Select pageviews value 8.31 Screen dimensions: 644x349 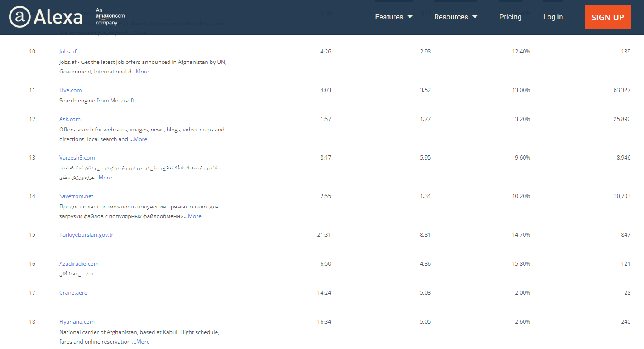(x=425, y=235)
